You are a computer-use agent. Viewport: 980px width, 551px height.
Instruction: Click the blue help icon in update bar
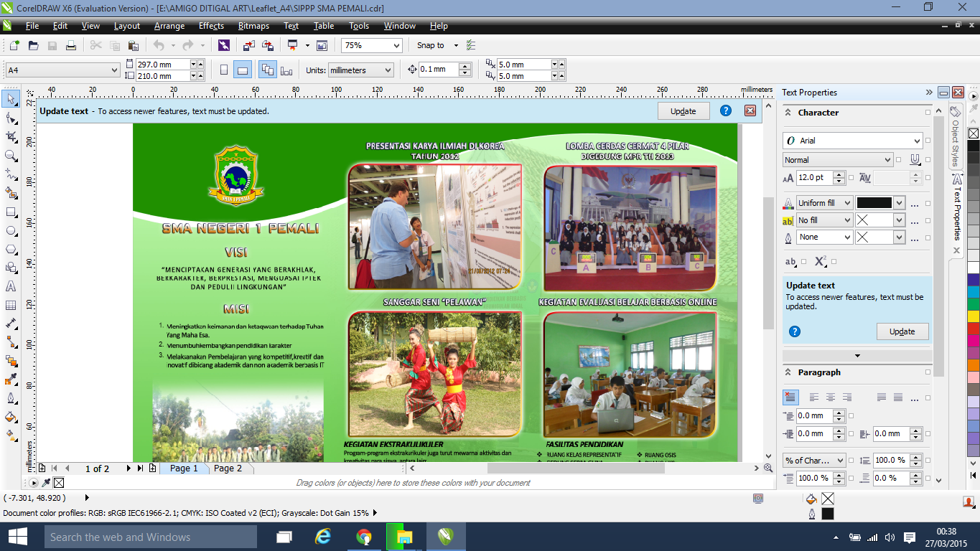pyautogui.click(x=726, y=110)
